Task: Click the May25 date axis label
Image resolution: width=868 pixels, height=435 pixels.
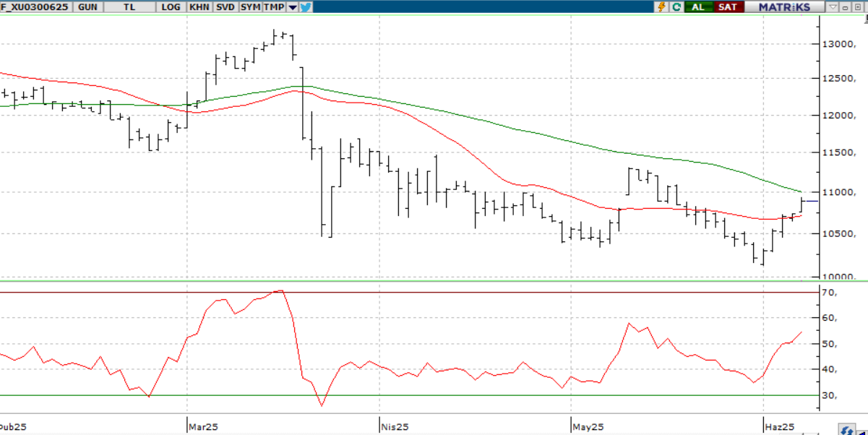Action: point(589,426)
